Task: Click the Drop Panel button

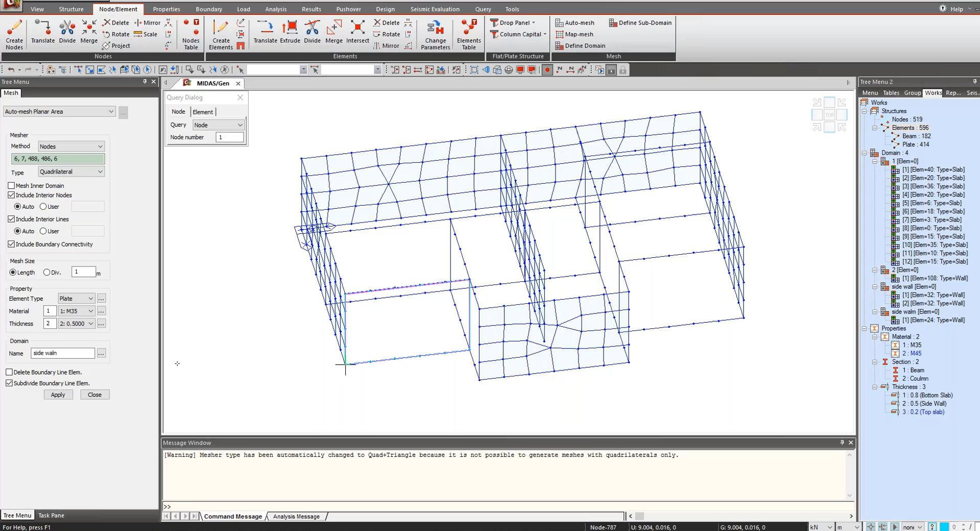Action: point(513,23)
